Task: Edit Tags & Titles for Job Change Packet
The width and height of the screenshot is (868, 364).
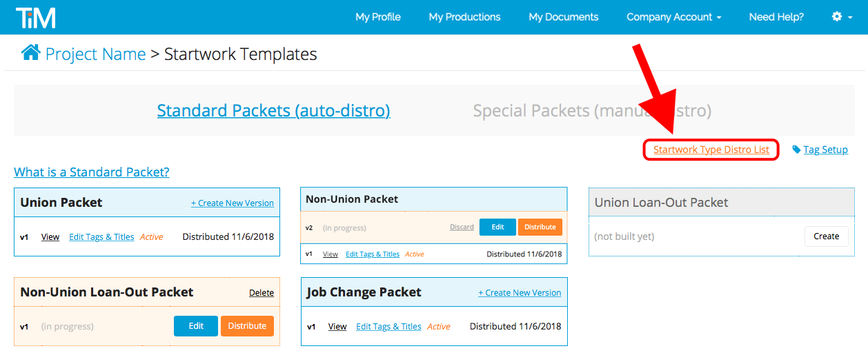Action: tap(388, 326)
